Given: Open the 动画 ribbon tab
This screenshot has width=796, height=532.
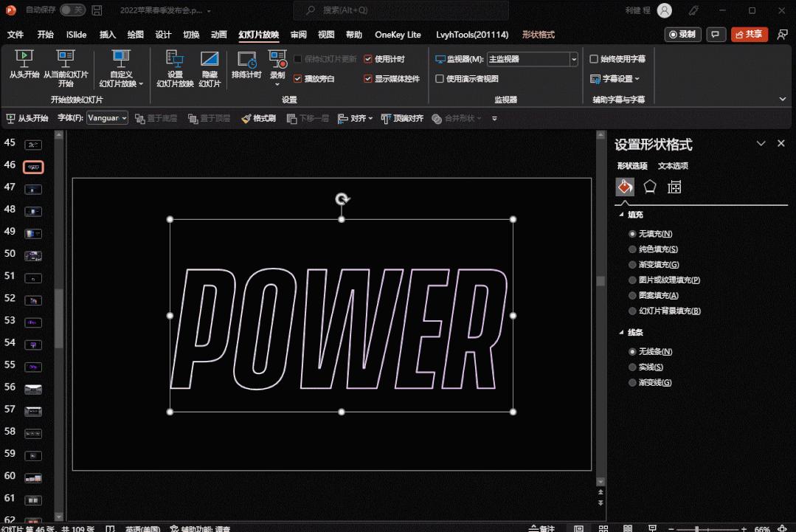Looking at the screenshot, I should click(x=218, y=35).
